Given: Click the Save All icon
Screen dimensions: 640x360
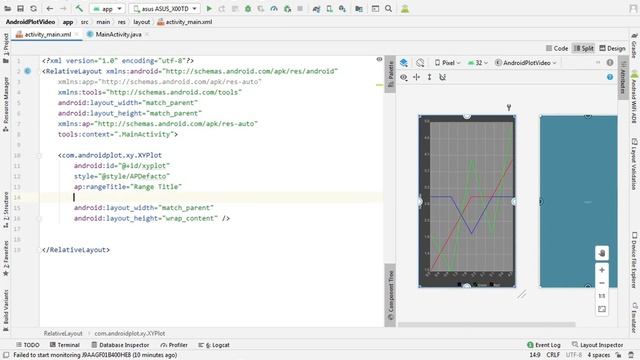Looking at the screenshot, I should [20, 9].
